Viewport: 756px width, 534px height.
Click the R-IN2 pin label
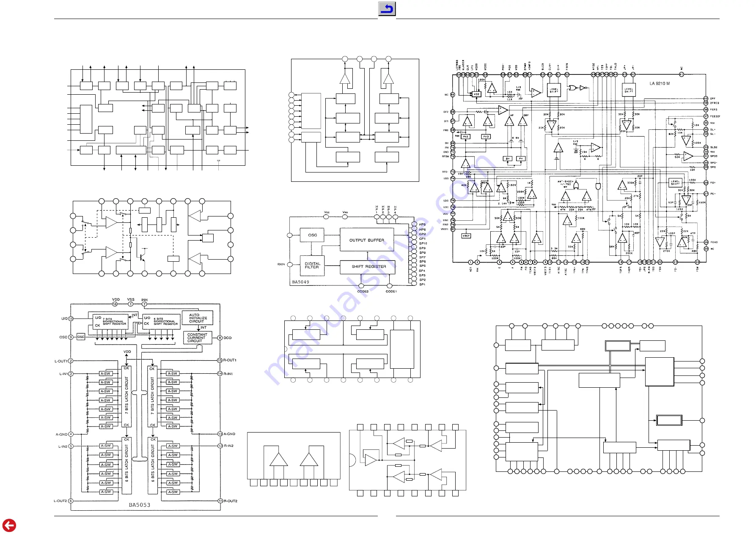[x=228, y=446]
